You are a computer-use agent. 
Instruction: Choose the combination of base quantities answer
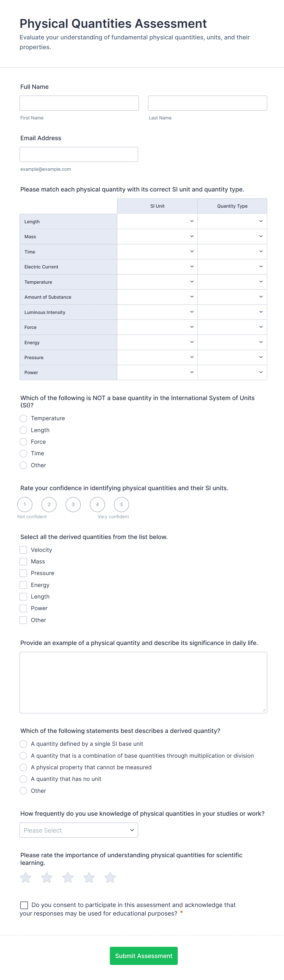(x=23, y=756)
